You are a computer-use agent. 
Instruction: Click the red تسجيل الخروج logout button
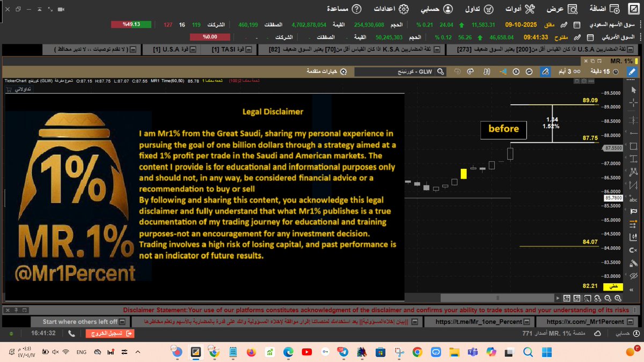tap(109, 334)
